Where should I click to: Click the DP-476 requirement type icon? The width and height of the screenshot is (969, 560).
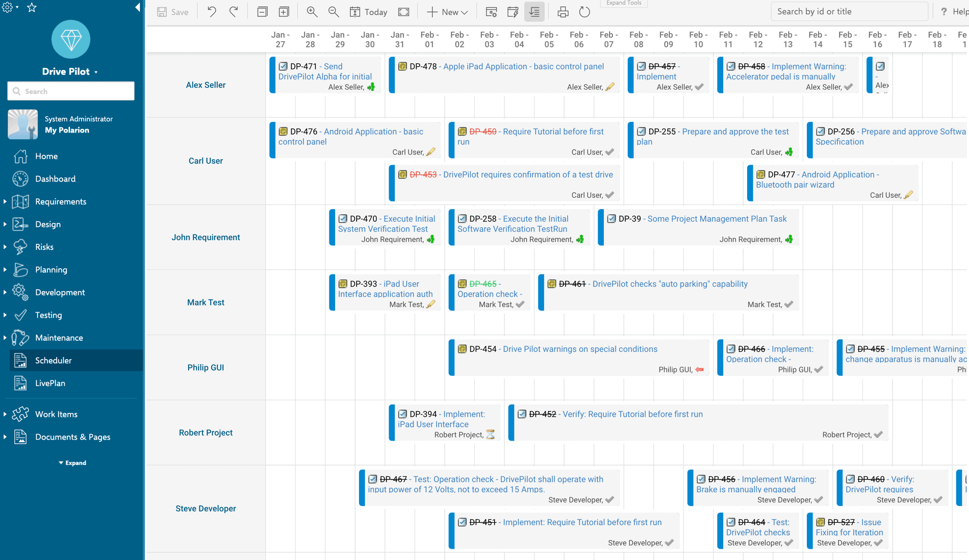pos(283,132)
